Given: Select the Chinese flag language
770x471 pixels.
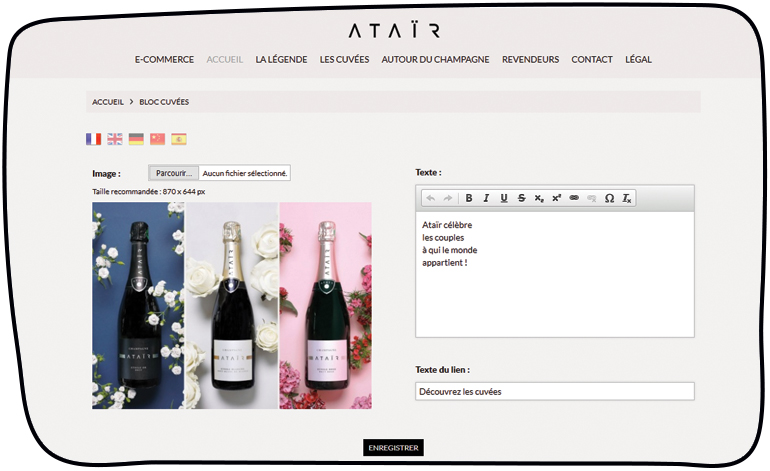Looking at the screenshot, I should pyautogui.click(x=157, y=139).
